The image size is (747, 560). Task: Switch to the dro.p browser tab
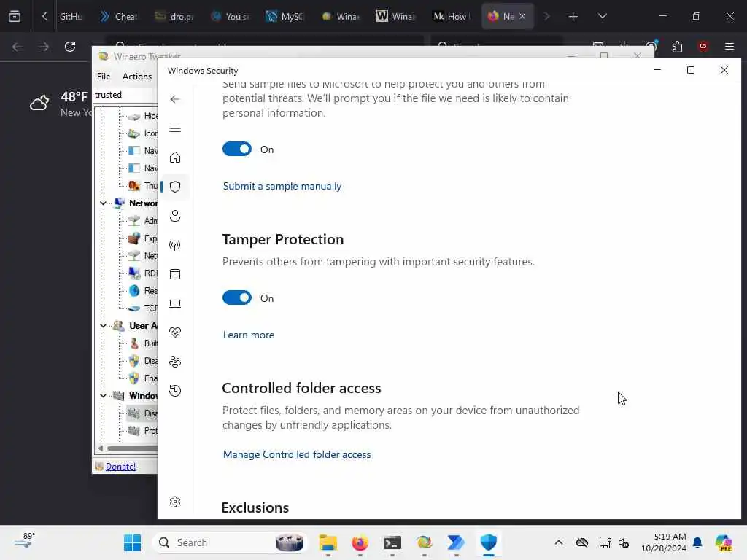174,16
